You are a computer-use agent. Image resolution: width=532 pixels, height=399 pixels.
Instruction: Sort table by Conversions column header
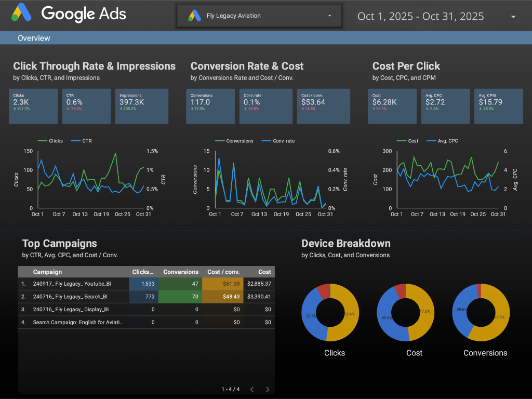(181, 272)
